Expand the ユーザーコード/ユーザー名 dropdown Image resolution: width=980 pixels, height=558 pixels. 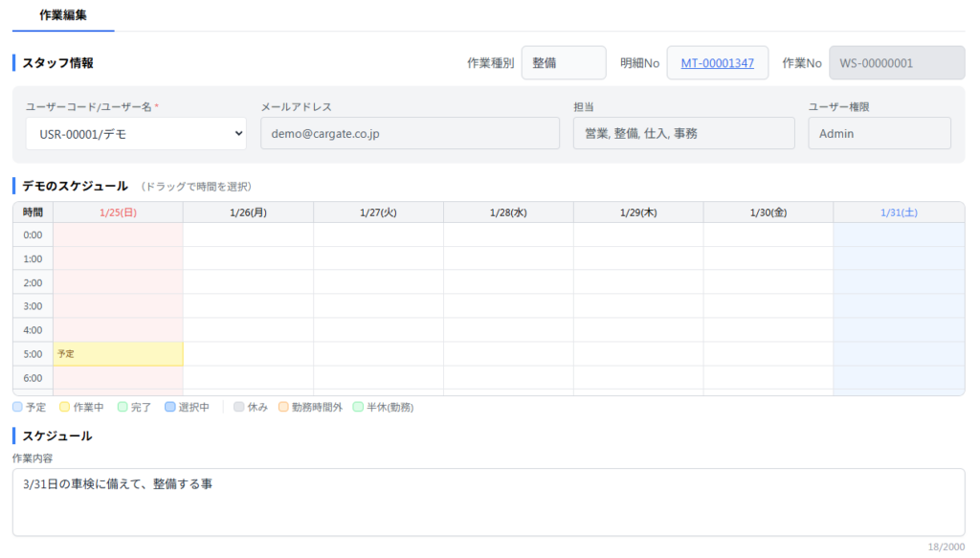pyautogui.click(x=136, y=134)
